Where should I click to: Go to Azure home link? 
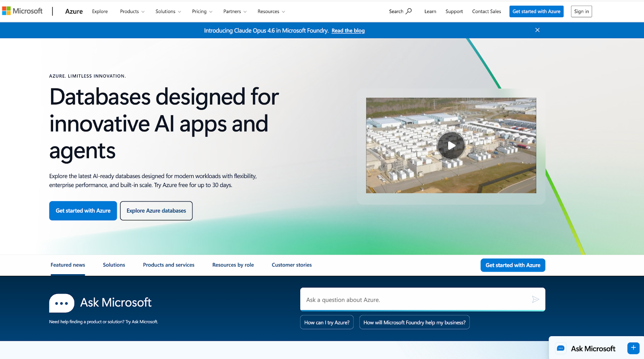point(74,12)
